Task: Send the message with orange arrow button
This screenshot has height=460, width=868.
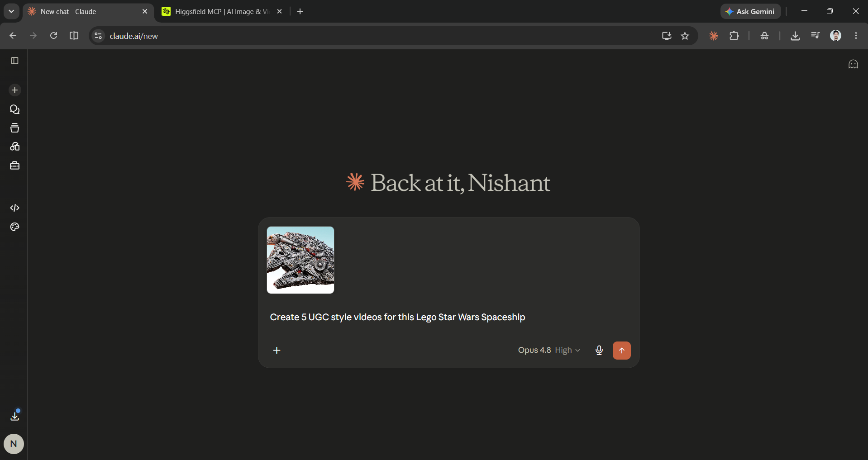Action: 622,351
